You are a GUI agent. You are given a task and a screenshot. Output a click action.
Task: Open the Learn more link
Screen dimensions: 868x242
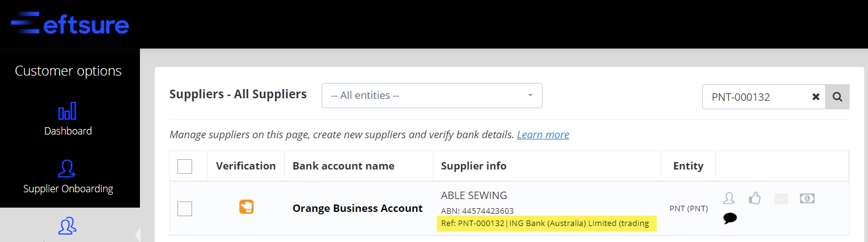pos(543,135)
